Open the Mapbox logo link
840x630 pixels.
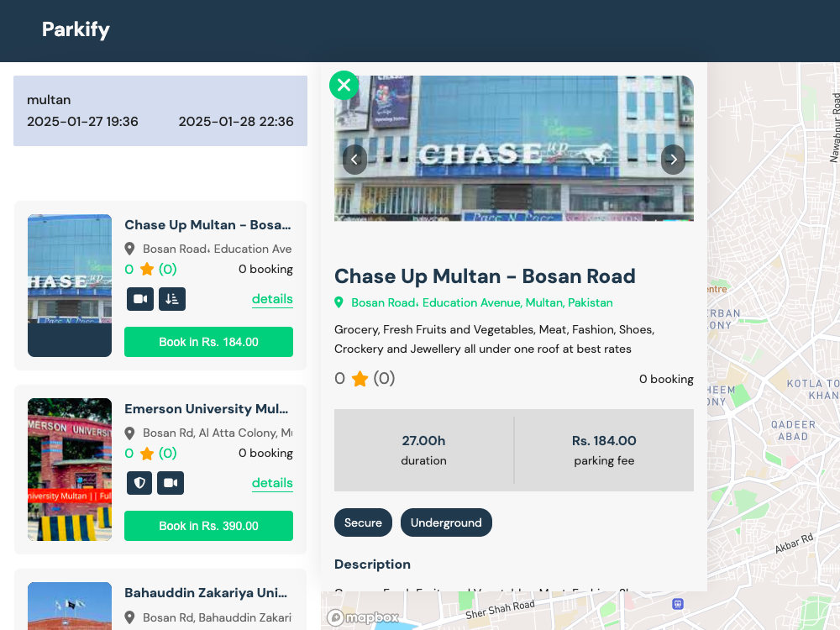(x=363, y=617)
